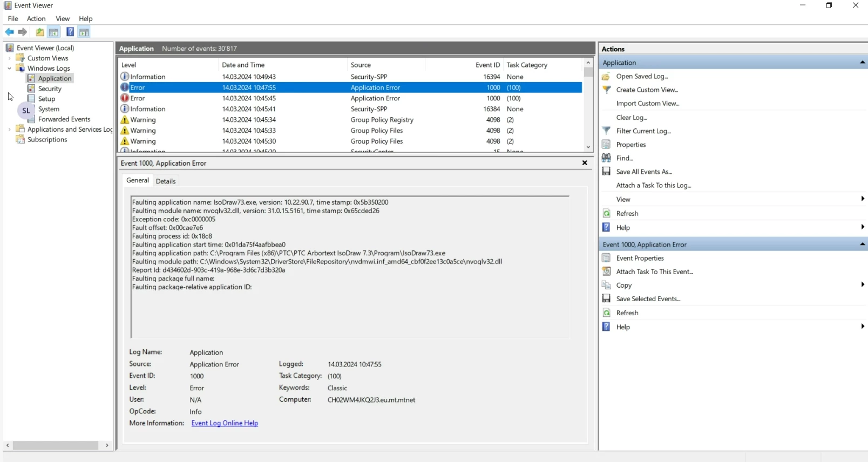Select the Group Policy Files warning at 10:45:30

point(350,141)
